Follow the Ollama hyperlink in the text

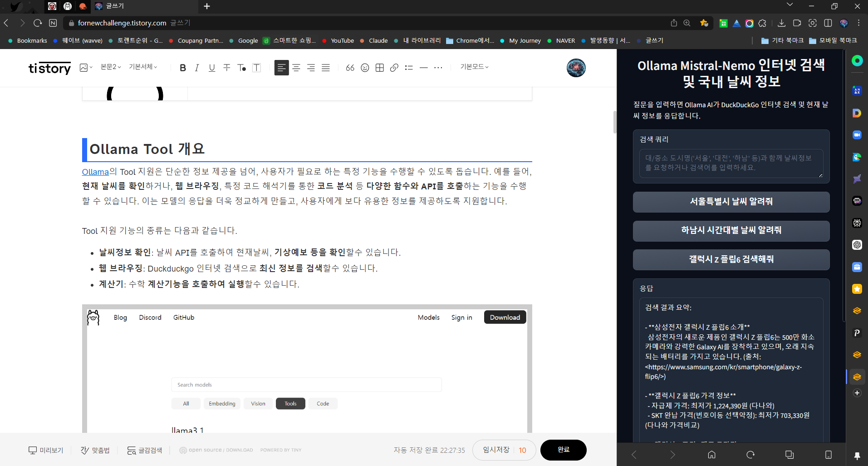point(95,172)
